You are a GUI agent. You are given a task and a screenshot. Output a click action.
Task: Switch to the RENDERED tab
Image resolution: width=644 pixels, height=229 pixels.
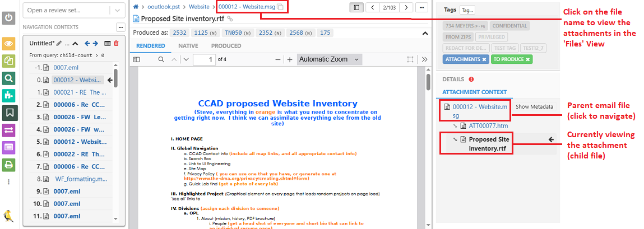click(x=151, y=46)
